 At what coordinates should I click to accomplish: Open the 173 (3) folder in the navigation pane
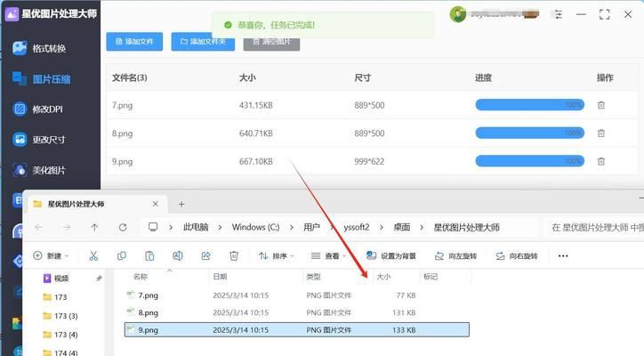coord(60,316)
